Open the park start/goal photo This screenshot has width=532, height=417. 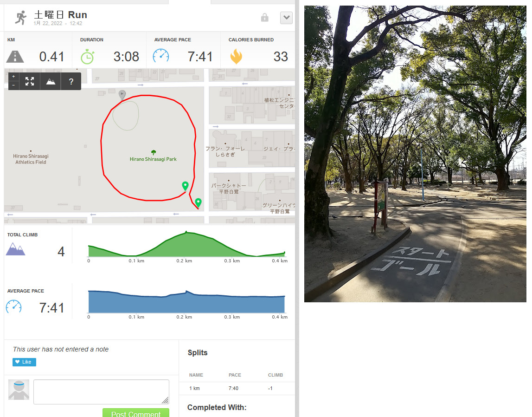tap(415, 154)
